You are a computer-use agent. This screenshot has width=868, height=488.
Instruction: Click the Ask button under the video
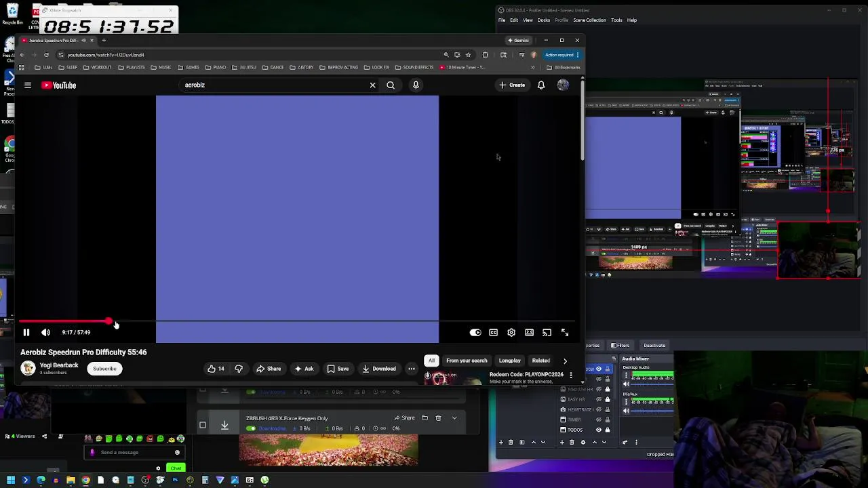click(x=304, y=369)
